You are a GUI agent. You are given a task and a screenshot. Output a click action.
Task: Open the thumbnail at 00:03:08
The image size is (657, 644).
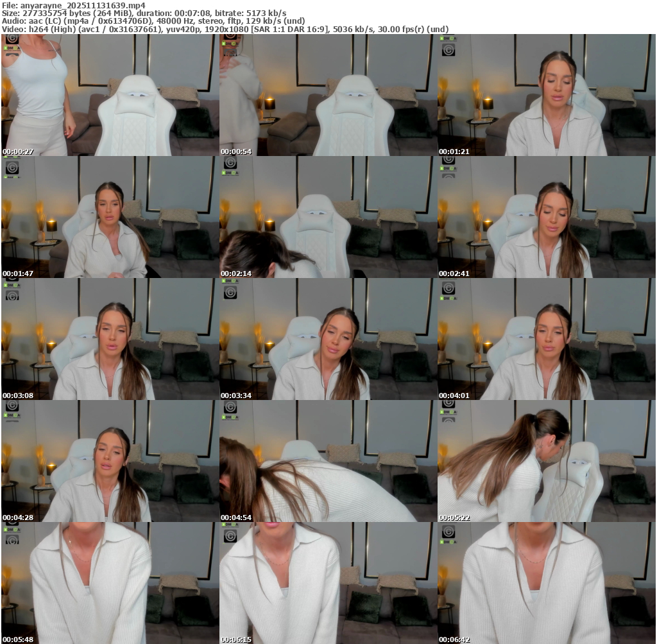(110, 339)
